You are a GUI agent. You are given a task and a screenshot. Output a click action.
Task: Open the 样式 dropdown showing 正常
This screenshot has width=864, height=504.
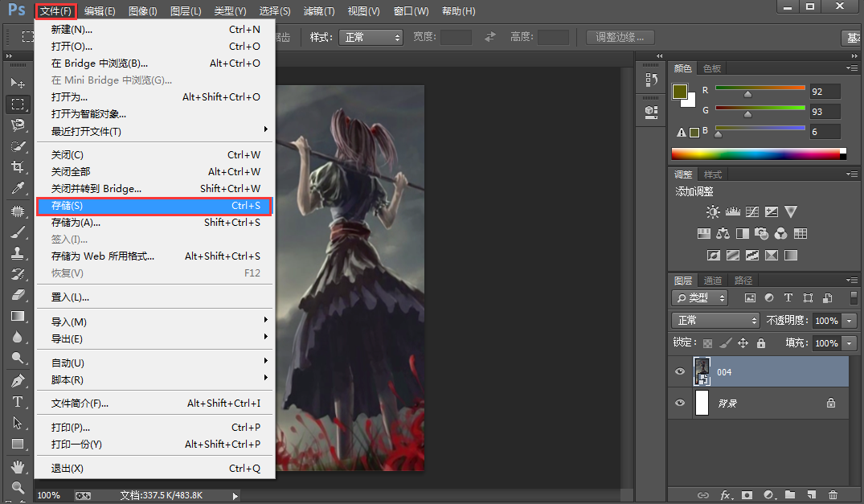(371, 38)
